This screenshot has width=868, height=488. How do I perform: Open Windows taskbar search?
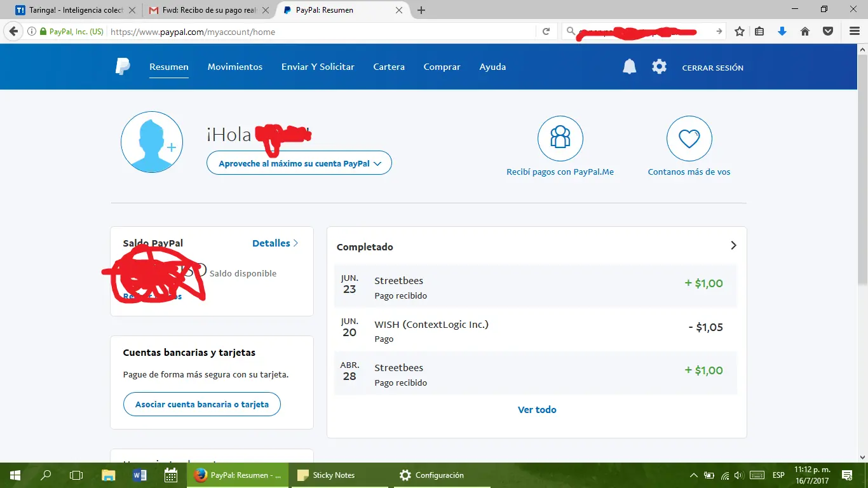click(x=46, y=475)
